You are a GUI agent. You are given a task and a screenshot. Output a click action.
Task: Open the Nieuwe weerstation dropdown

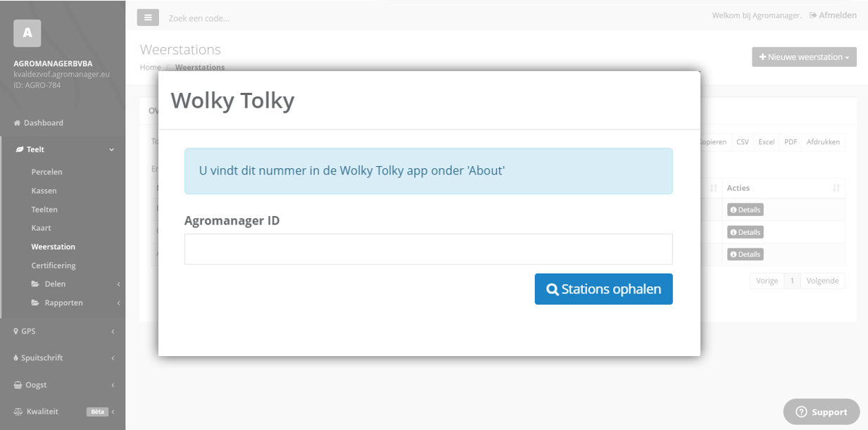click(x=804, y=57)
